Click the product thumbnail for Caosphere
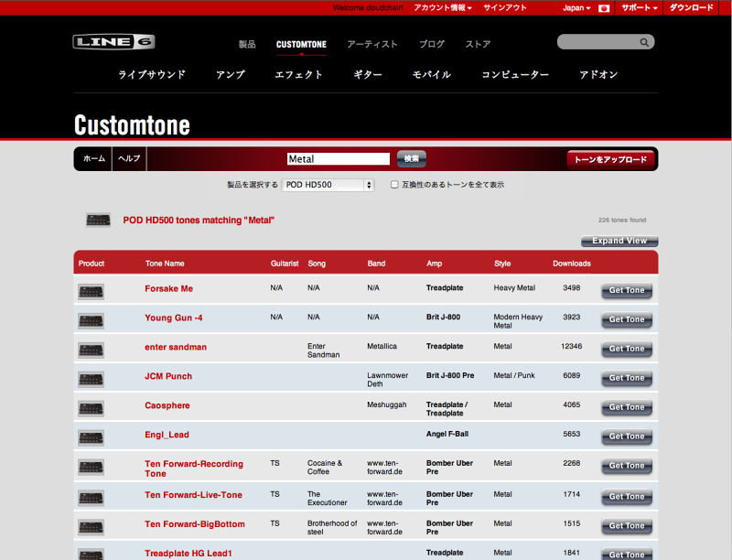This screenshot has width=732, height=560. [91, 409]
